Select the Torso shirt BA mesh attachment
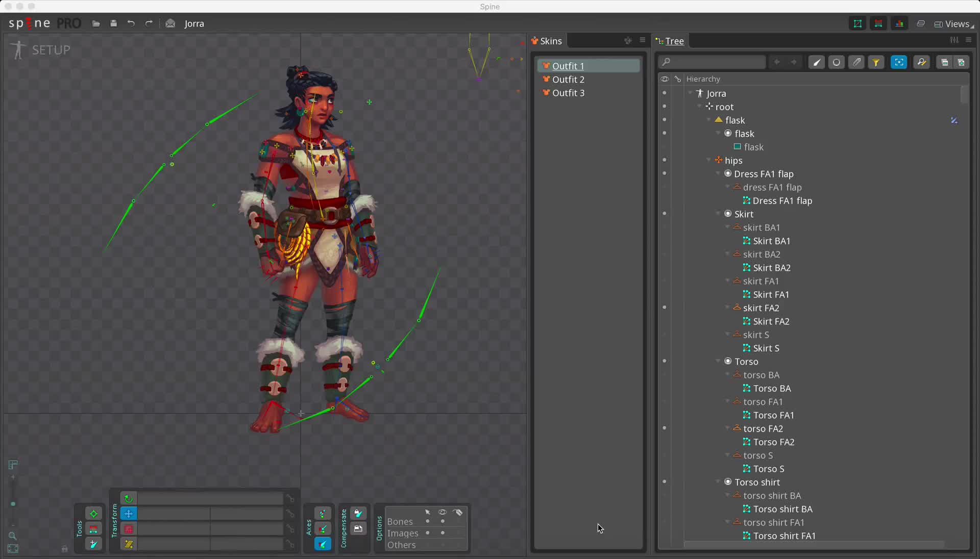The width and height of the screenshot is (980, 559). point(778,509)
